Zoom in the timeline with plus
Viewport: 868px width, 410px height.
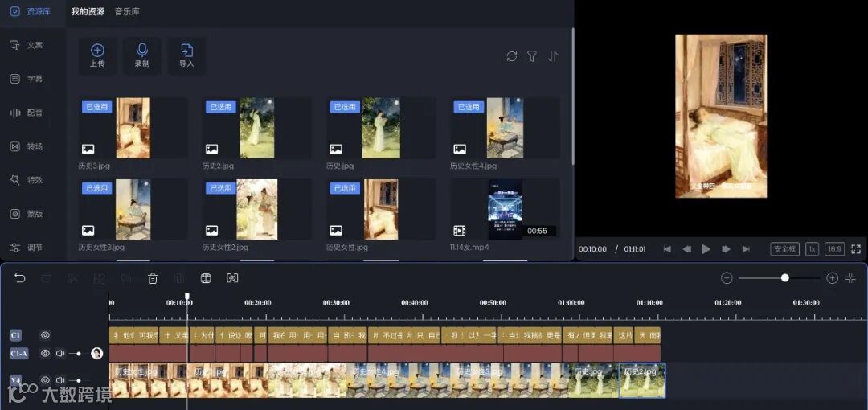[x=832, y=278]
